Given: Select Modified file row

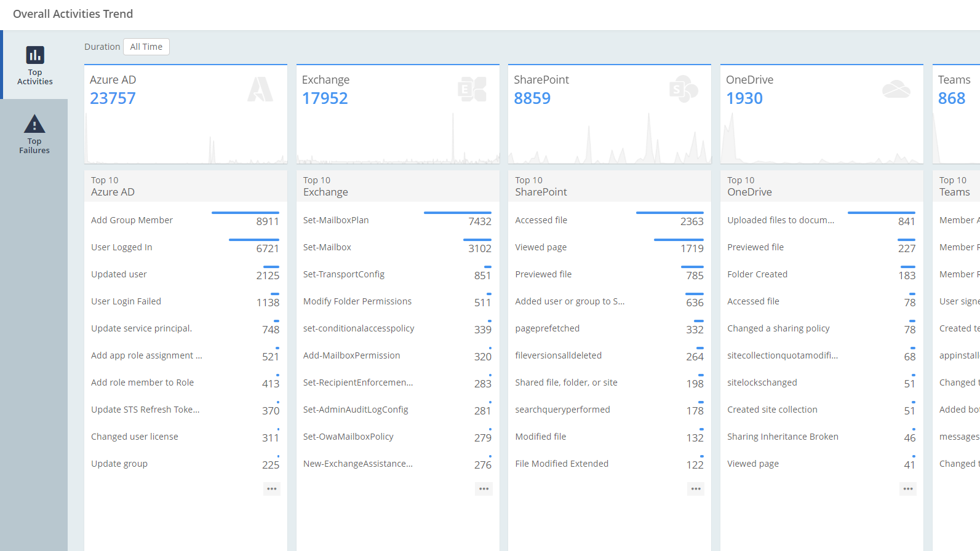Looking at the screenshot, I should tap(610, 437).
